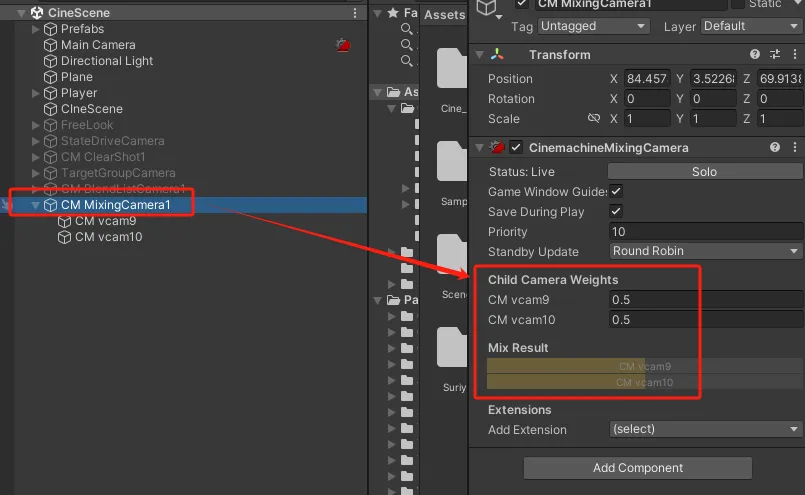Click the cube icon of CM vcam10
This screenshot has width=805, height=495.
pos(64,237)
